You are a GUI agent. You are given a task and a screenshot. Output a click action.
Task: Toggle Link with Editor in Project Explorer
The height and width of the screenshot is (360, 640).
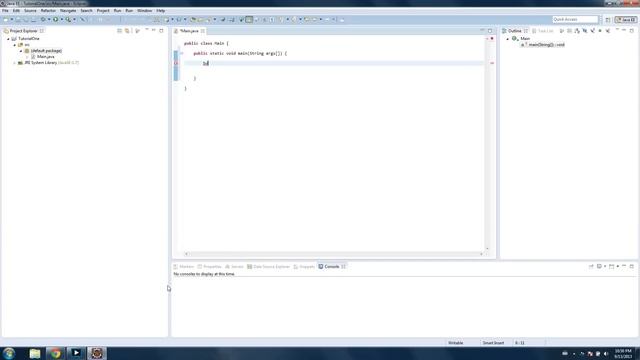(127, 31)
